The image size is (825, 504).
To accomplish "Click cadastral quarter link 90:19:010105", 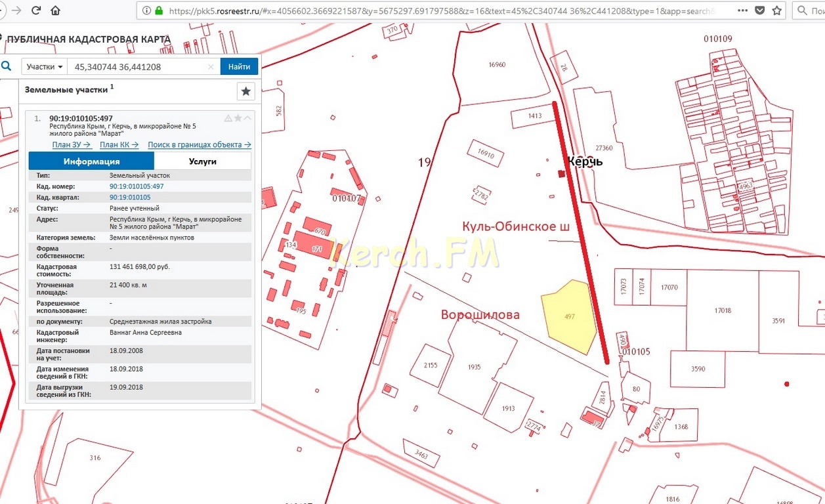I will [x=130, y=197].
